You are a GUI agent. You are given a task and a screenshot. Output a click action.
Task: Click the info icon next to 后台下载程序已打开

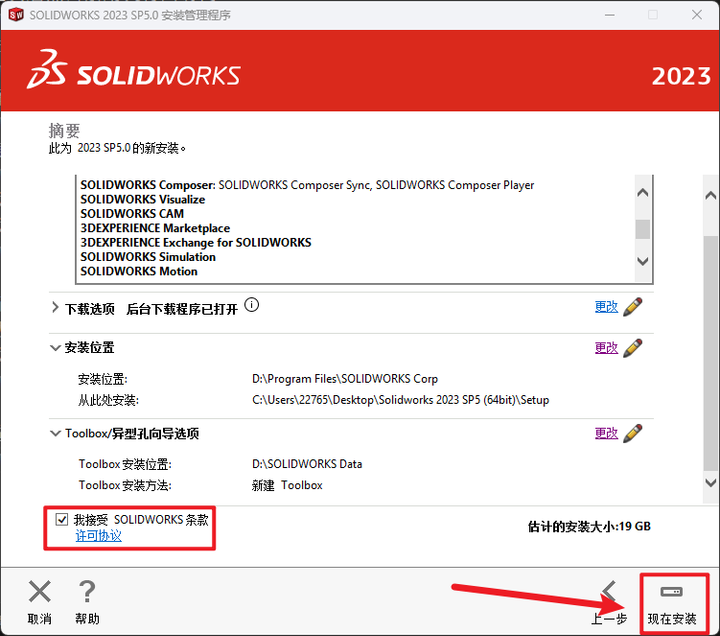pos(252,305)
